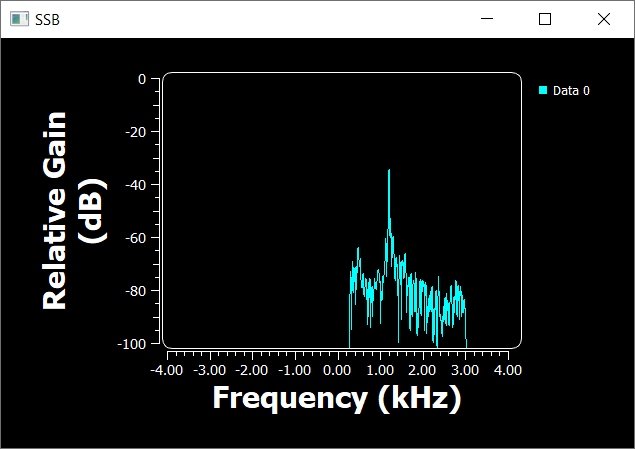This screenshot has height=449, width=635.
Task: Minimize the SSB window
Action: [x=487, y=19]
